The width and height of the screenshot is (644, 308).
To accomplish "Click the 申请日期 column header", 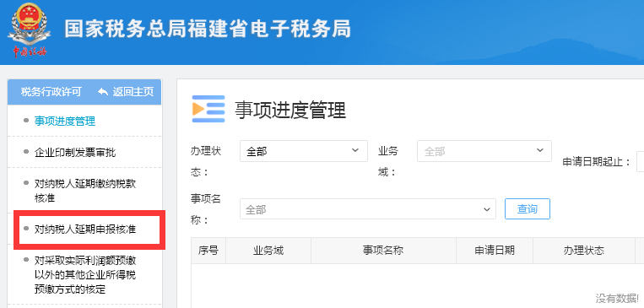I will (495, 251).
